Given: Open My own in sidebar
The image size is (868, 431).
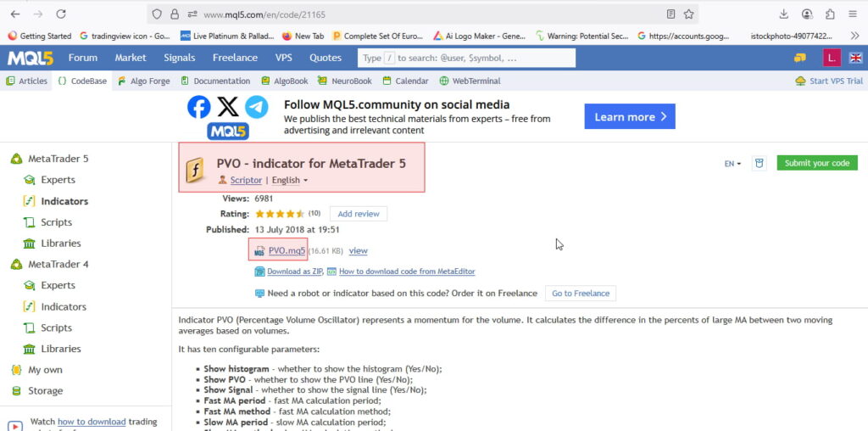Looking at the screenshot, I should [45, 370].
